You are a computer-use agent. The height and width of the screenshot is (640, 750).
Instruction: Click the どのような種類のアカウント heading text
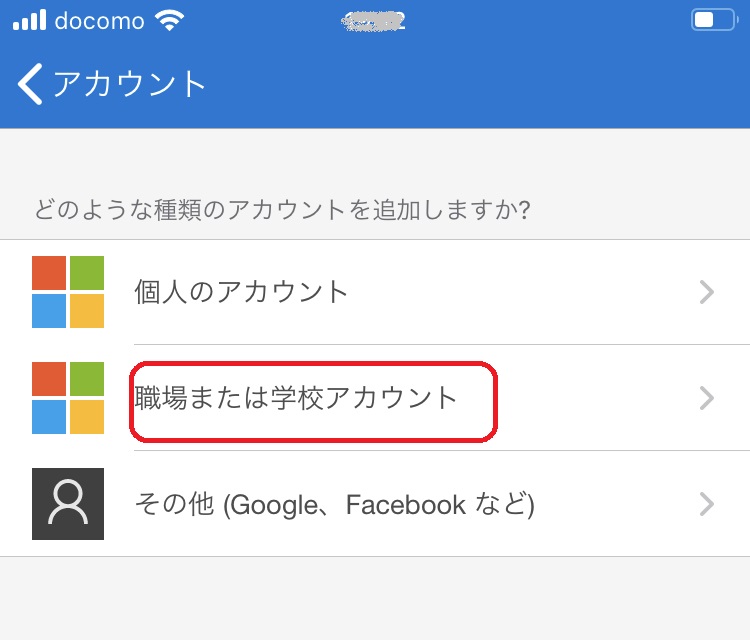282,210
